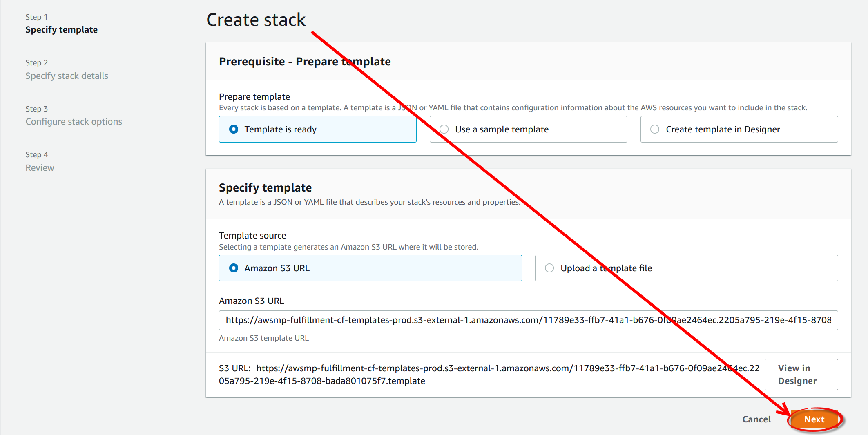Click the Amazon S3 URL text field
Viewport: 868px width, 435px height.
[x=528, y=320]
